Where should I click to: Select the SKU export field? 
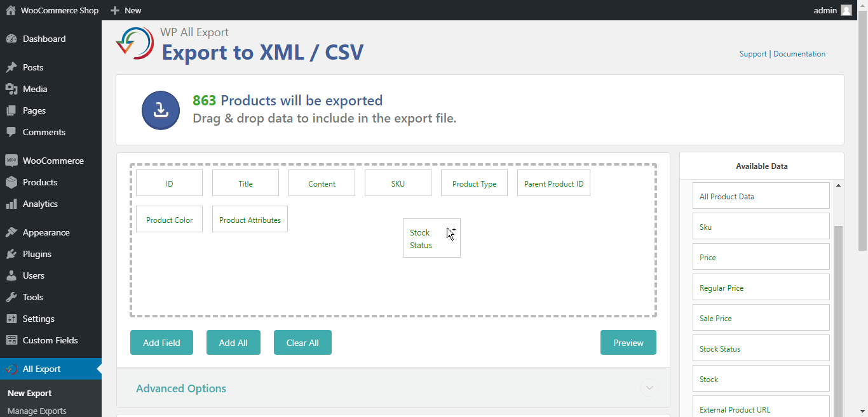click(398, 183)
